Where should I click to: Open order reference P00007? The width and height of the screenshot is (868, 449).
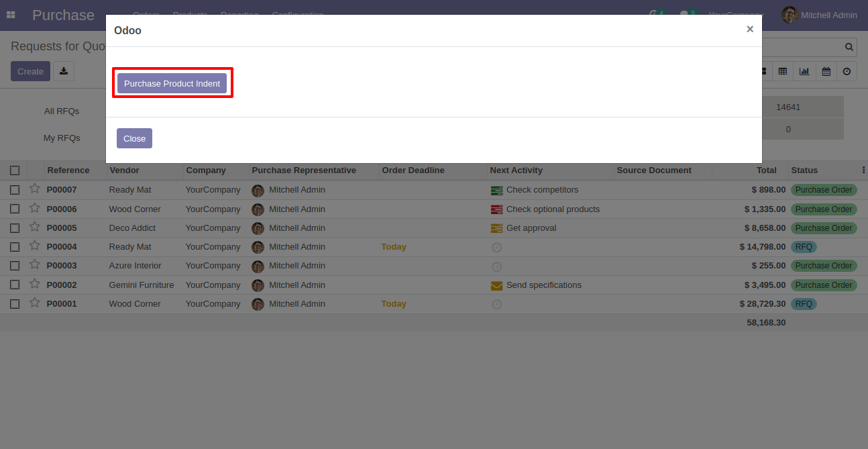[62, 190]
